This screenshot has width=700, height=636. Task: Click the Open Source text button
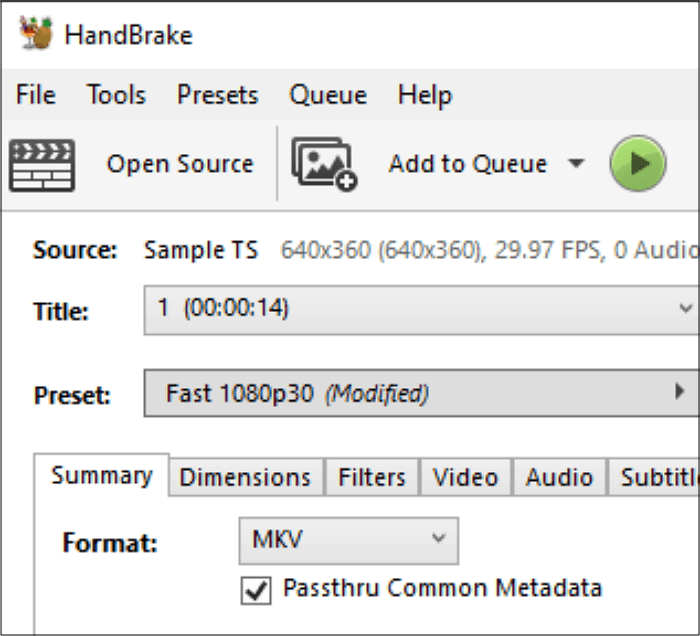coord(180,164)
